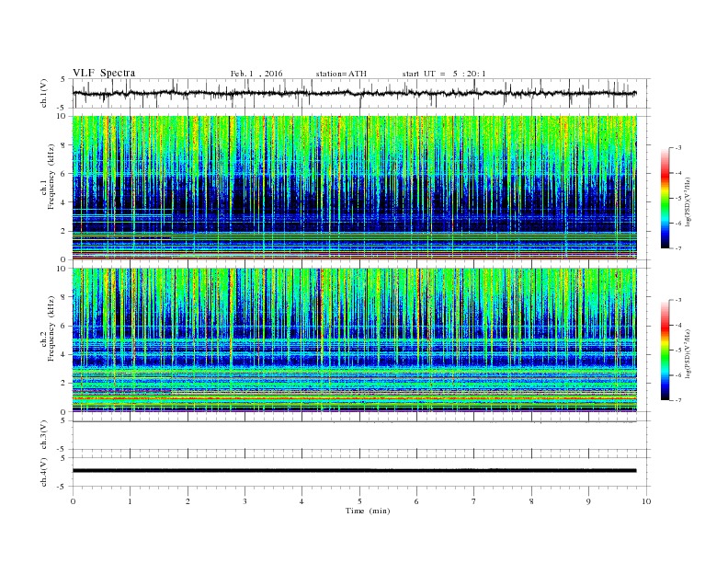Click the 3 tick label on time axis
The width and height of the screenshot is (728, 563).
[245, 501]
